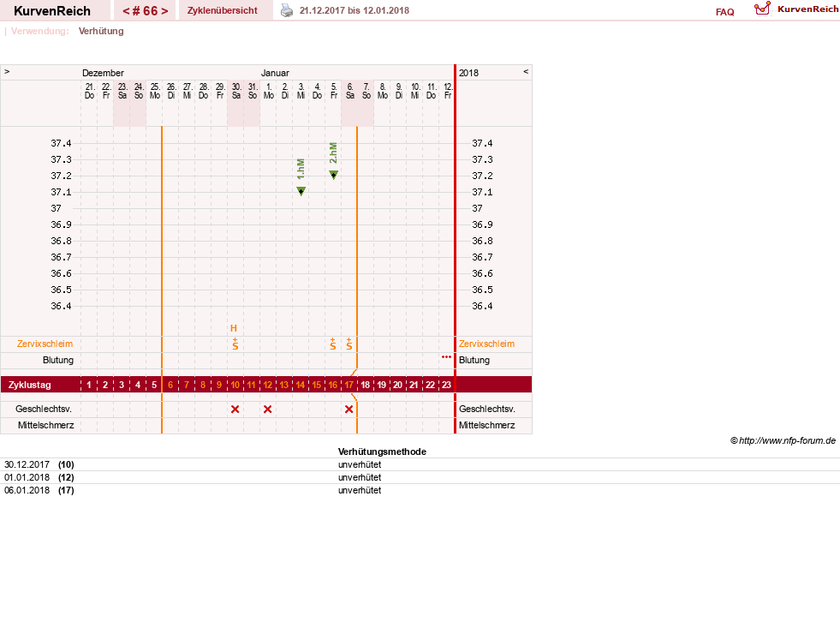Click the date range 21.12.2017 bis 12.01.2018
Image resolution: width=840 pixels, height=622 pixels.
[354, 10]
